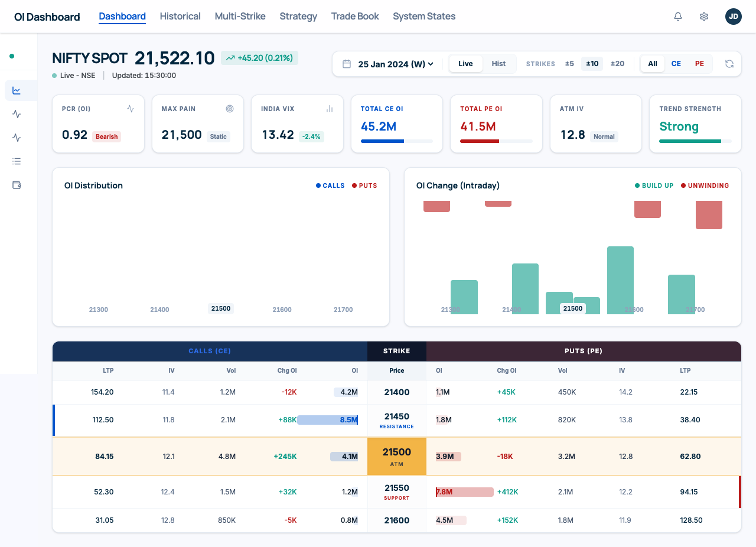
Task: Show All option types
Action: pyautogui.click(x=653, y=64)
